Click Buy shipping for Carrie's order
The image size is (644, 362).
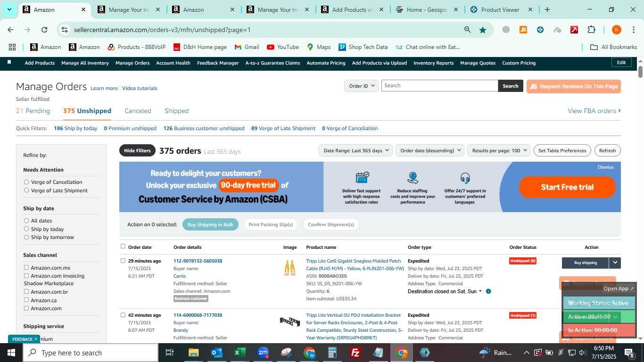click(x=585, y=263)
